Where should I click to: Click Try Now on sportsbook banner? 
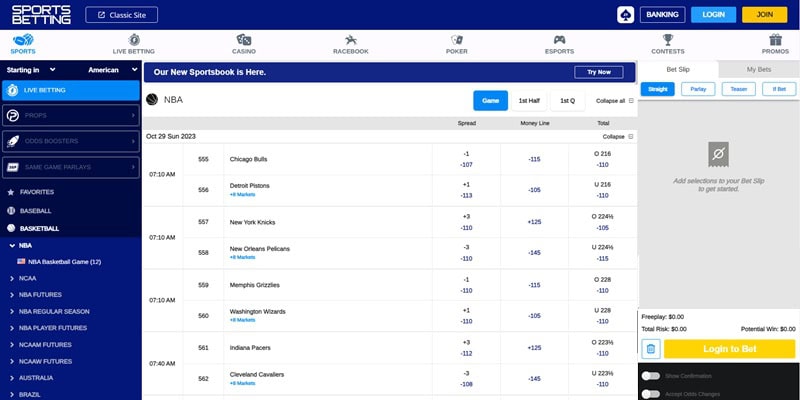tap(598, 72)
